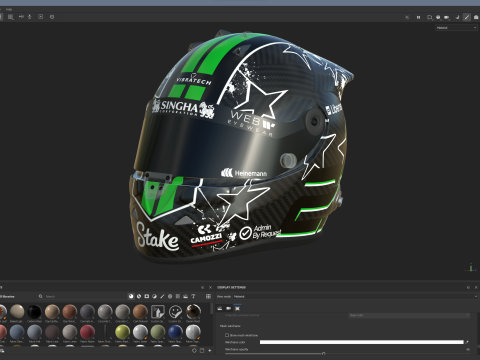This screenshot has height=360, width=480.
Task: Switch assets panel grid view icon
Action: pyautogui.click(x=208, y=296)
